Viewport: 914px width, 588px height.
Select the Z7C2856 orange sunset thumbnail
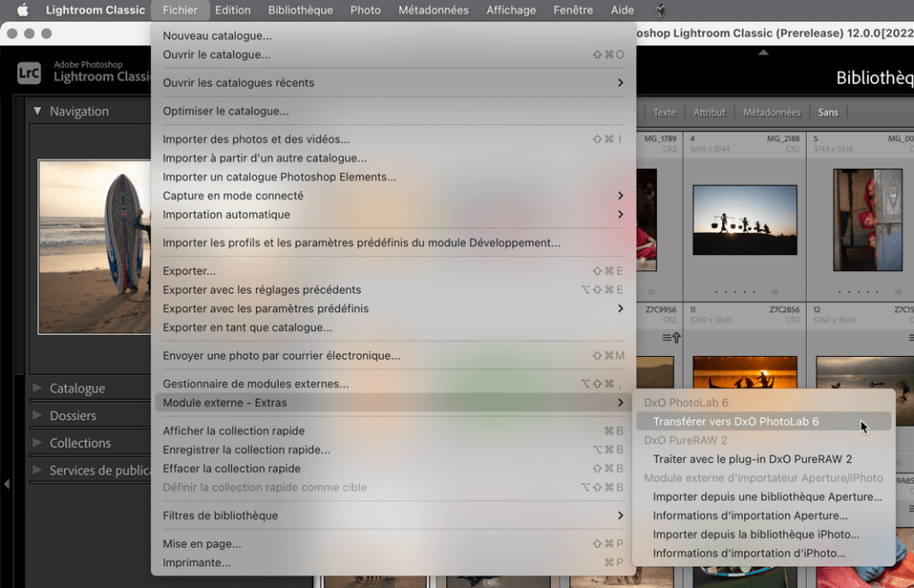click(744, 372)
